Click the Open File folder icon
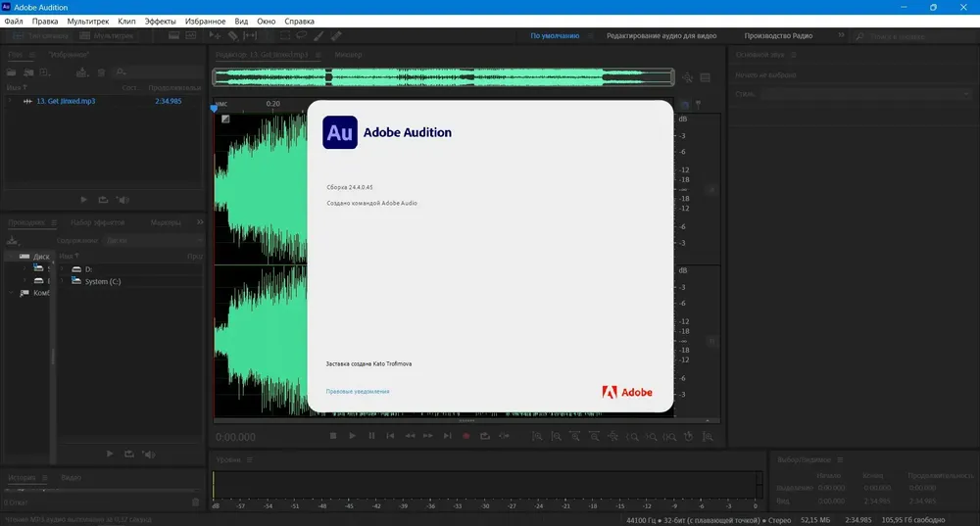The height and width of the screenshot is (526, 980). click(11, 72)
